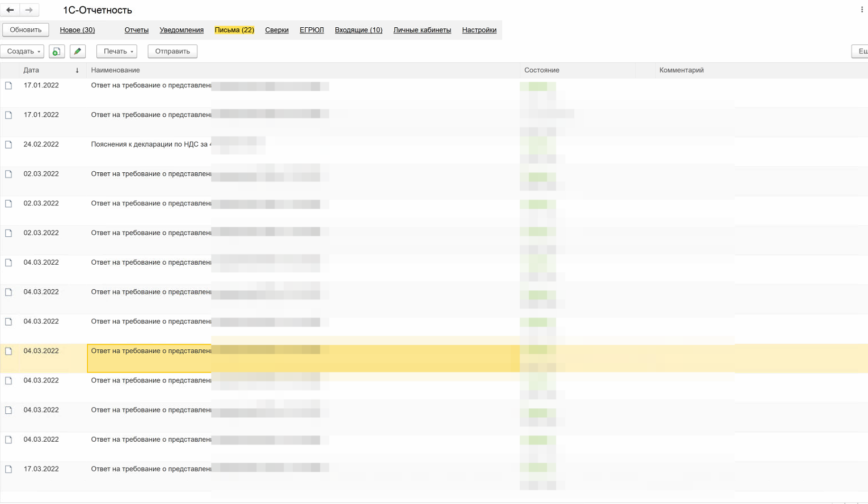This screenshot has height=504, width=868.
Task: Click the green pencil edit icon
Action: (x=78, y=52)
